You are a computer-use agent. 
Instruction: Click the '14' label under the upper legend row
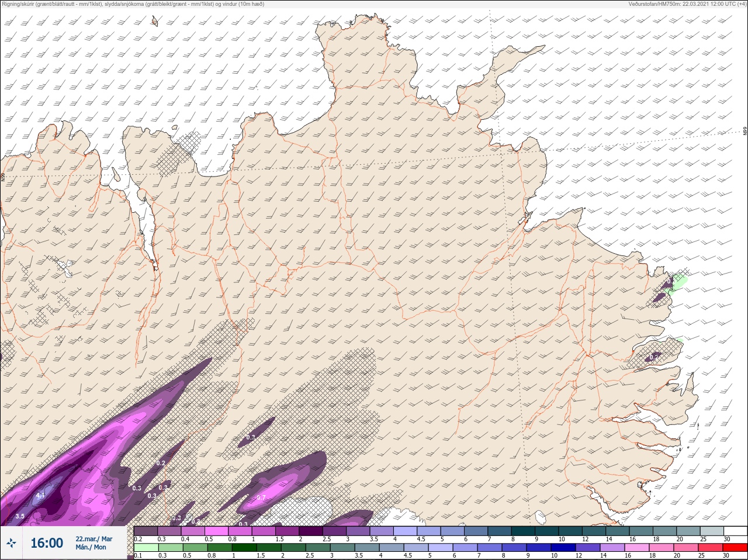[x=609, y=539]
